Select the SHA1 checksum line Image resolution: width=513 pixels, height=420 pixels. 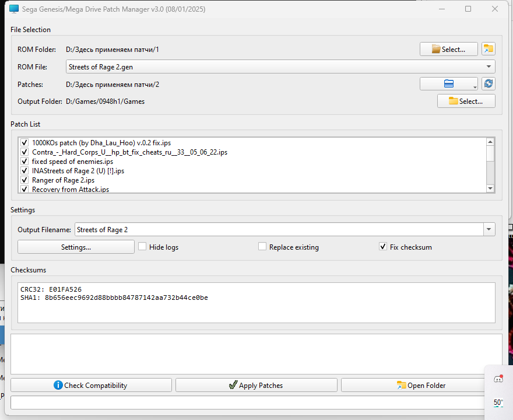(x=114, y=297)
